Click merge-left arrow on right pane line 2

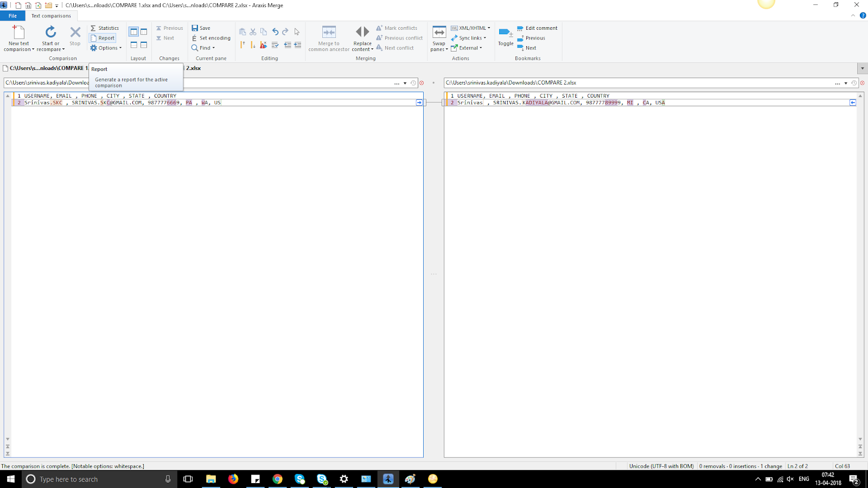853,102
